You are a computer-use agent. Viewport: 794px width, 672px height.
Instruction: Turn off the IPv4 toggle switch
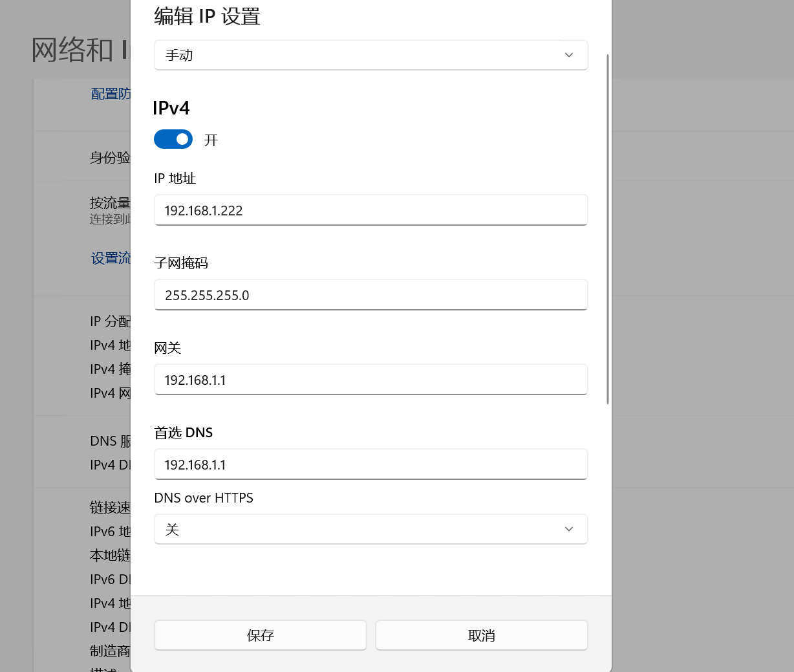tap(173, 139)
